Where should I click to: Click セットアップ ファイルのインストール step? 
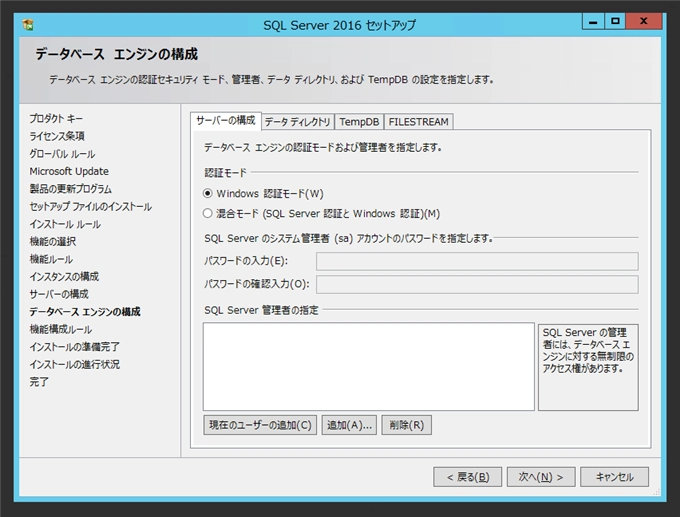(x=90, y=206)
